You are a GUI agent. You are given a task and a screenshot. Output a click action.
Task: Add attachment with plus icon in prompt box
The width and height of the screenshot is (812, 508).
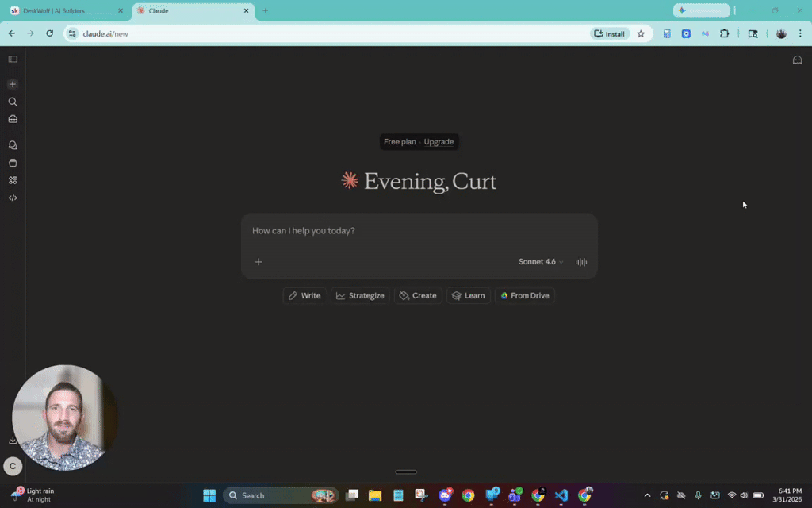pyautogui.click(x=259, y=262)
